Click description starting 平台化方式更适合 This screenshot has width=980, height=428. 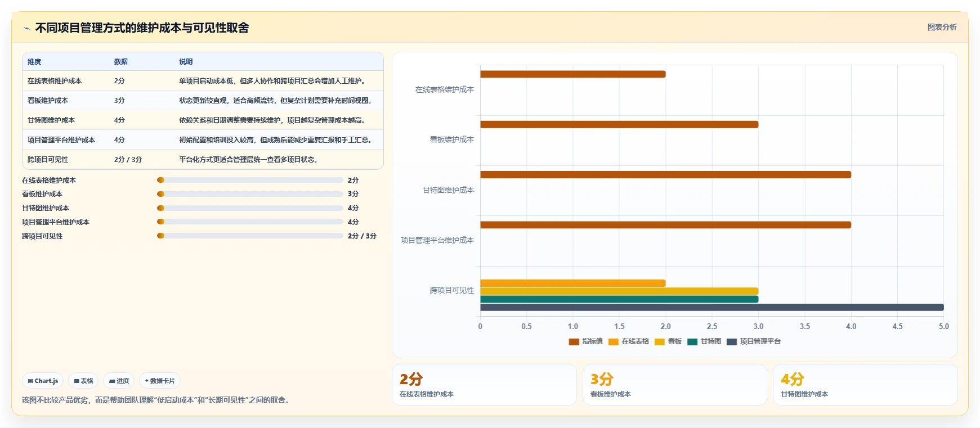tap(250, 160)
